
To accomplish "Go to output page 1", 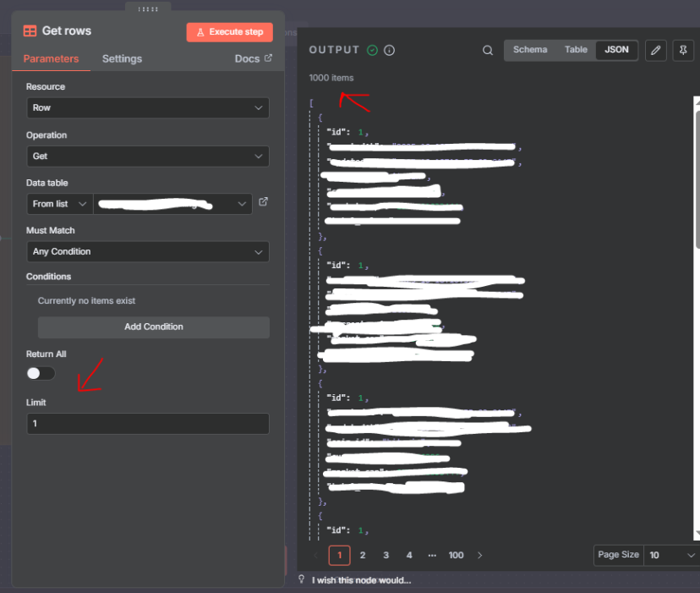I will pyautogui.click(x=339, y=556).
